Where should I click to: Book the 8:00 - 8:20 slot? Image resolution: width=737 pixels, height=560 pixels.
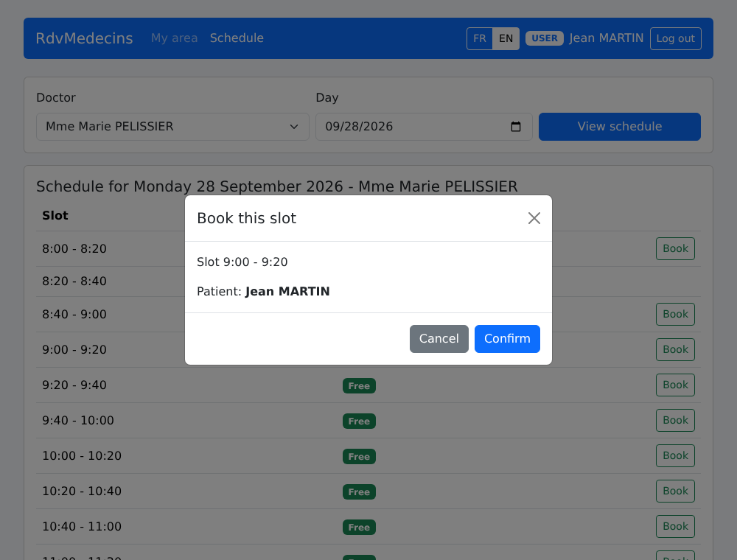click(x=675, y=248)
